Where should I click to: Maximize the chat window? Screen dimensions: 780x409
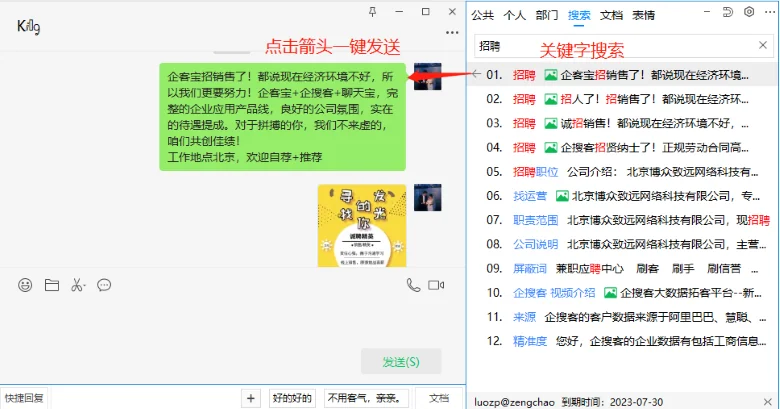(x=425, y=11)
